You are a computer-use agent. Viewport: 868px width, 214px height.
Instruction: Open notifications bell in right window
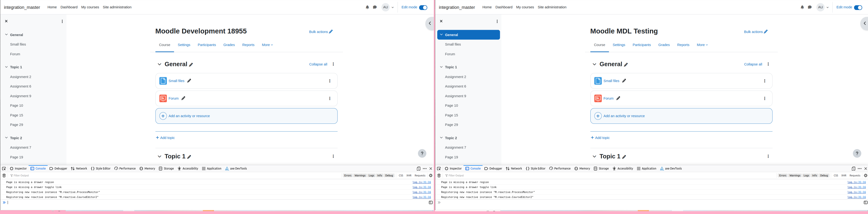click(x=802, y=7)
